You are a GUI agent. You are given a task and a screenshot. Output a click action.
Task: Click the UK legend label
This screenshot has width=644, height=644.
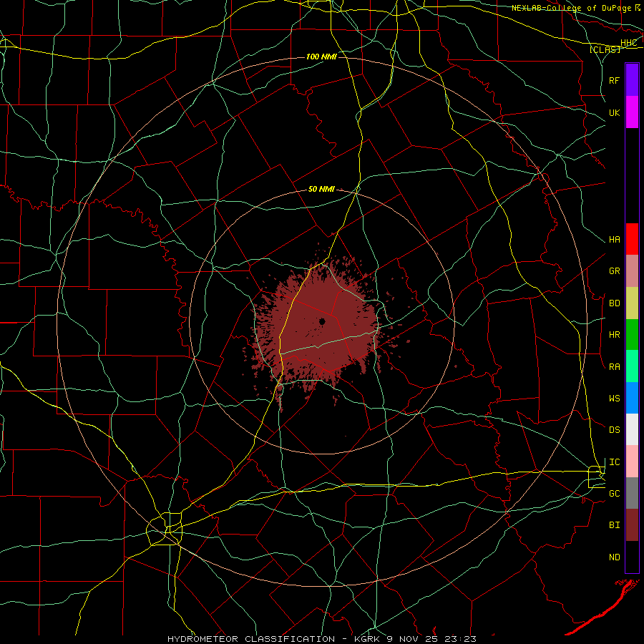[614, 112]
